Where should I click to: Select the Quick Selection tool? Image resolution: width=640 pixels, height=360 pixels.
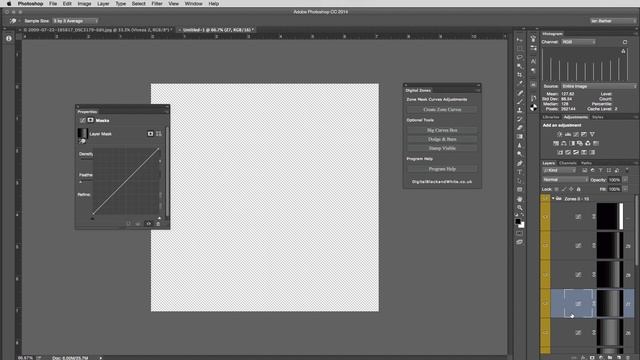click(x=520, y=66)
